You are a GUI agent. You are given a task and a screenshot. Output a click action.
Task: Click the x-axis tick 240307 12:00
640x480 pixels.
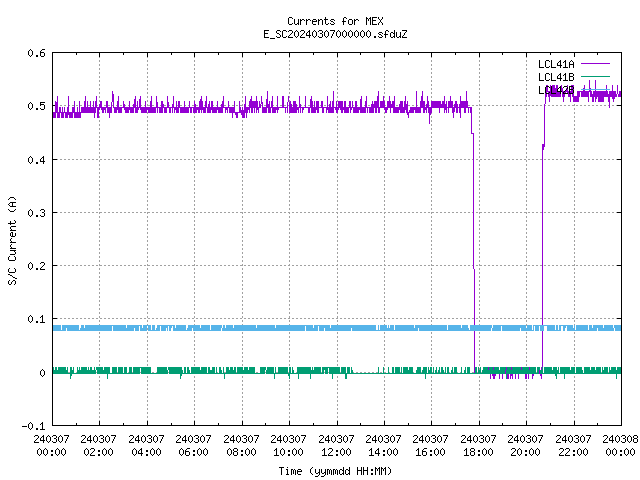point(336,445)
